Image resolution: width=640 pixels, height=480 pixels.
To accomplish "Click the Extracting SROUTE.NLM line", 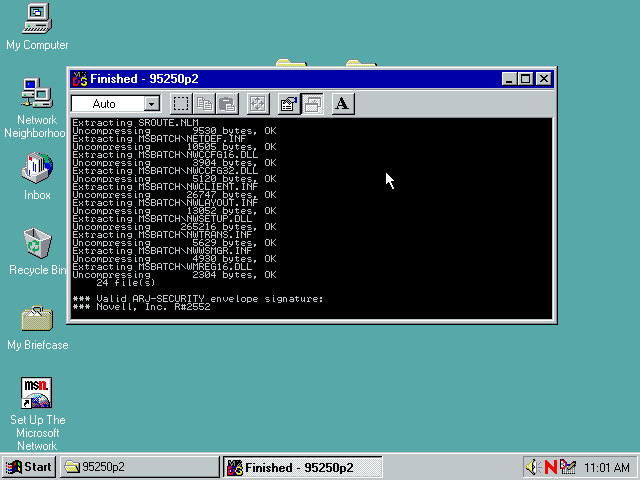I will 135,122.
